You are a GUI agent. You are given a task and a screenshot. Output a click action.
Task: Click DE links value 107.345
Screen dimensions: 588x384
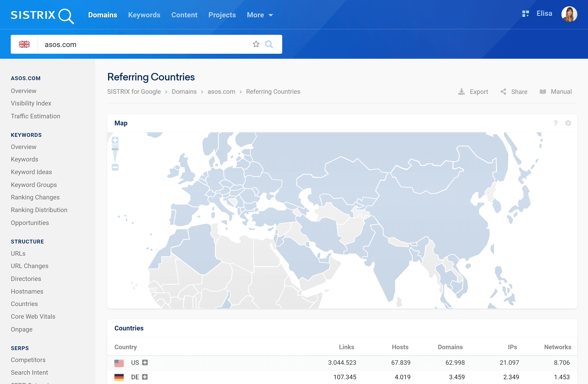click(345, 377)
